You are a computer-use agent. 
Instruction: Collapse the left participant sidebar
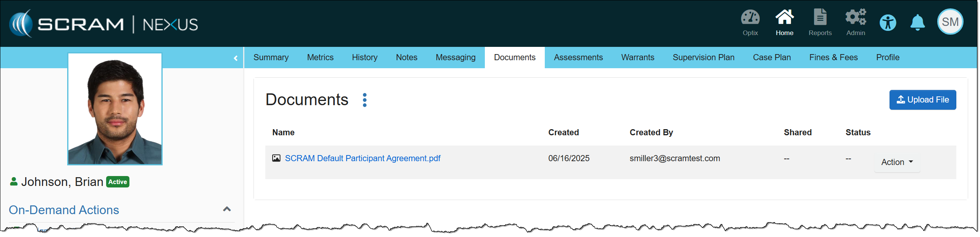tap(236, 58)
